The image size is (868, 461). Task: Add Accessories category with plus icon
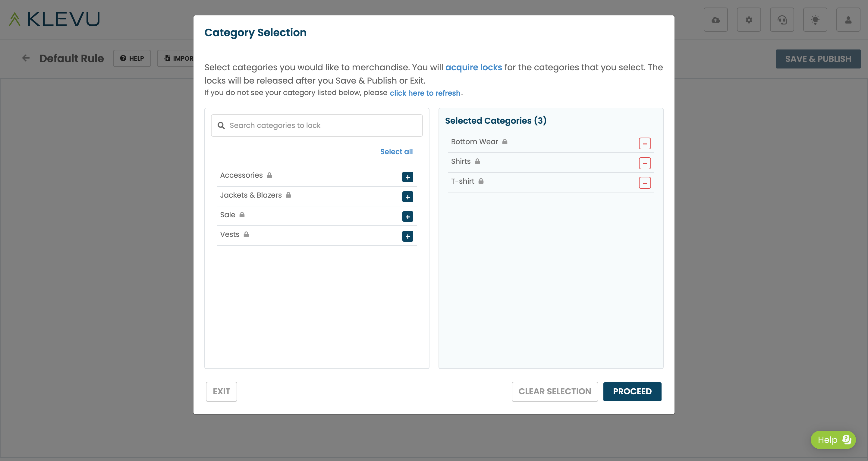point(407,177)
